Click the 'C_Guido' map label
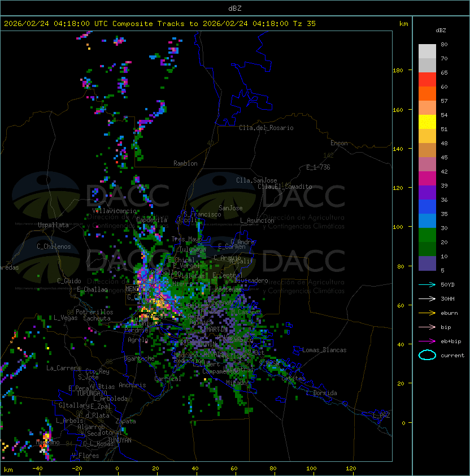The width and height of the screenshot is (470, 476). (69, 281)
